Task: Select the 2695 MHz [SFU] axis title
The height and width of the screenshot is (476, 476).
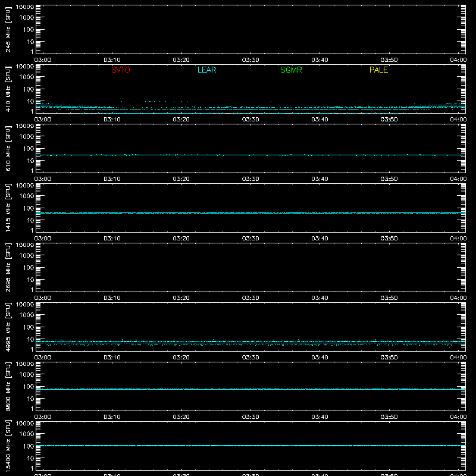Action: coord(8,268)
